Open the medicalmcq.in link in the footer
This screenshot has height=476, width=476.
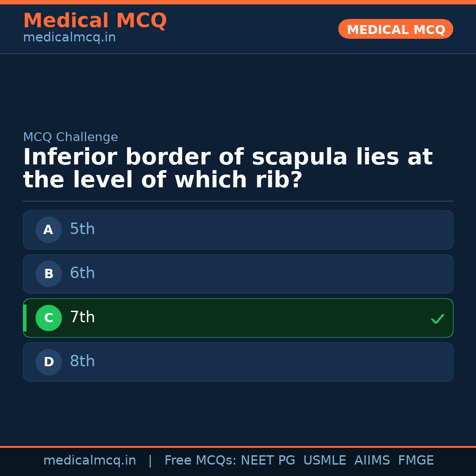89,461
